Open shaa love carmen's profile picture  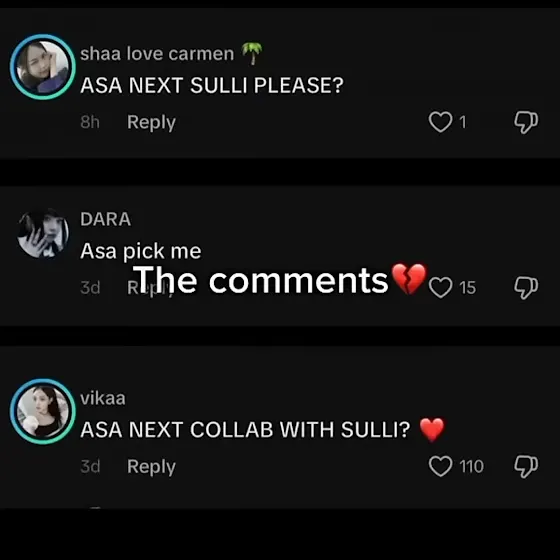tap(43, 67)
